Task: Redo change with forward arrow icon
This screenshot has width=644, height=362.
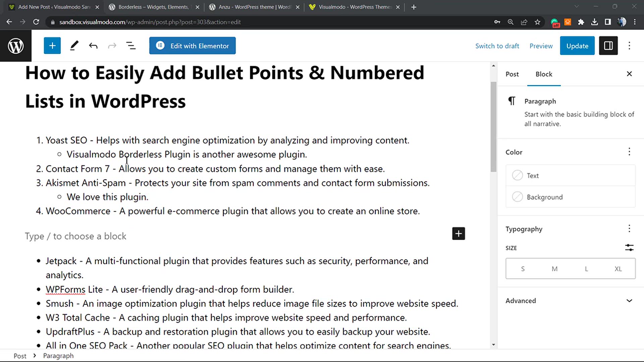Action: click(112, 46)
